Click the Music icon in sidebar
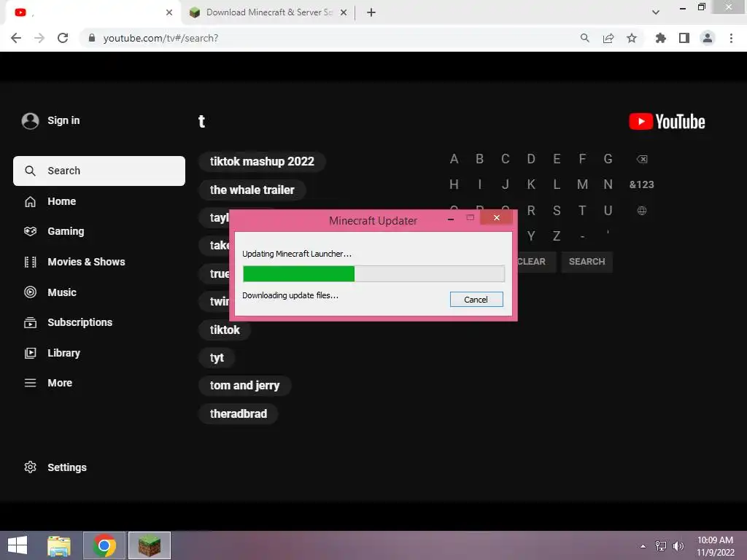Screen dimensions: 747x560 30,292
